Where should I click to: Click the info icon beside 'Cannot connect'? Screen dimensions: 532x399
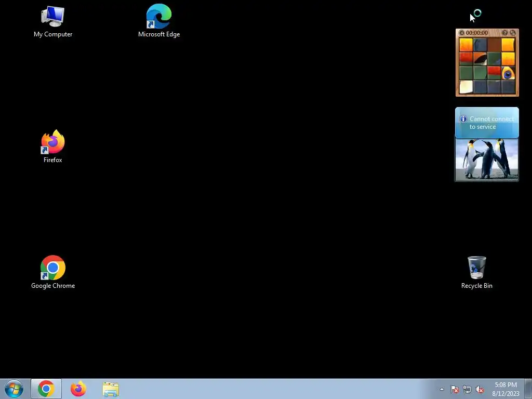(x=463, y=119)
